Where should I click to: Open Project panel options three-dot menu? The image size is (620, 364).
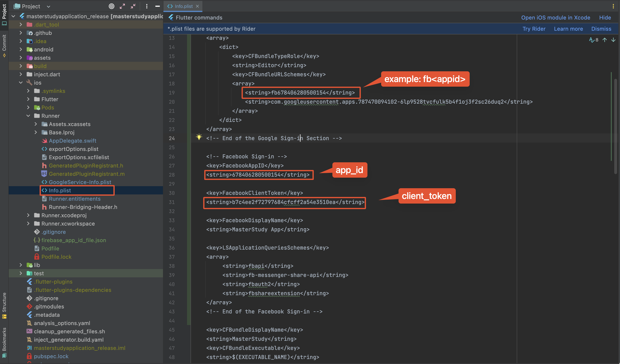[147, 6]
